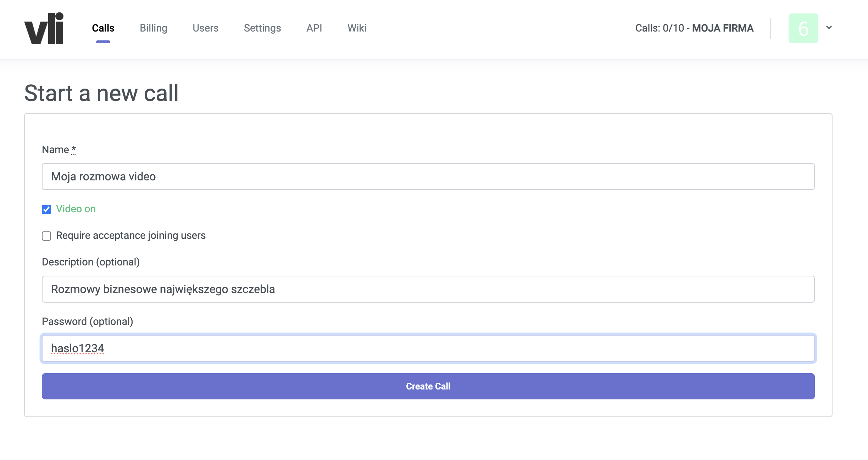Click the Require acceptance joining users label
868x460 pixels.
[x=130, y=235]
